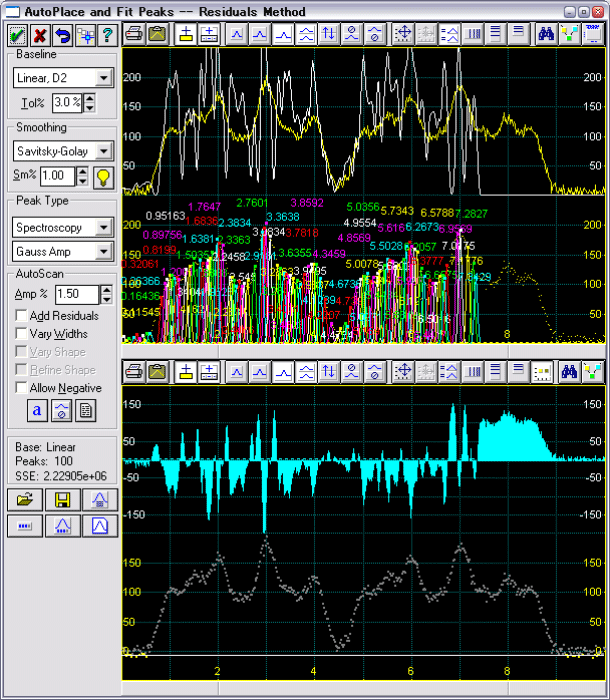Click the yellow lightbulb smoothing icon
The height and width of the screenshot is (700, 610).
pos(103,177)
